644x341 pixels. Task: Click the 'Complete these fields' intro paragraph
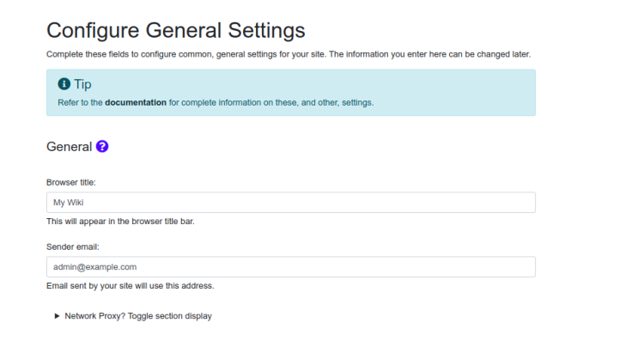pos(289,54)
